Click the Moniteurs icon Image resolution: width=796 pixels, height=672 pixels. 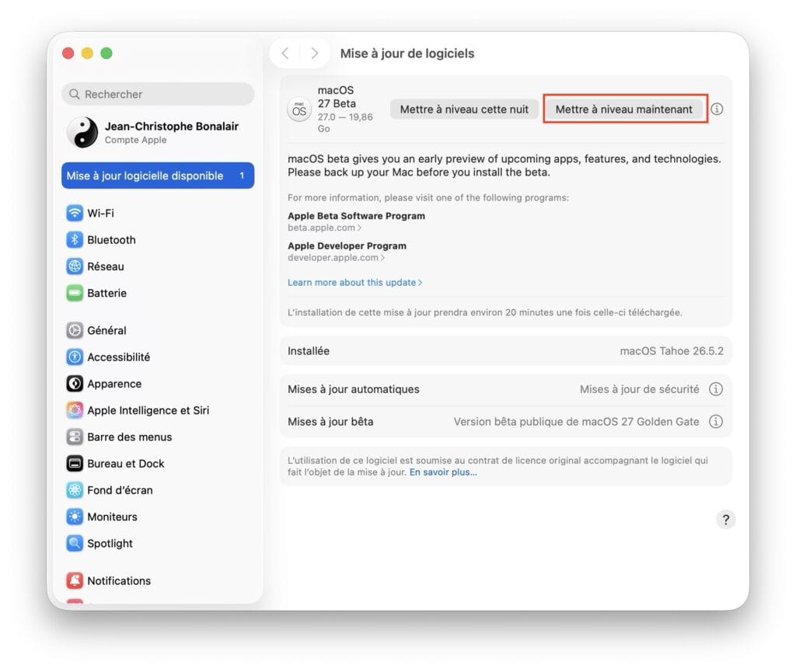point(75,517)
